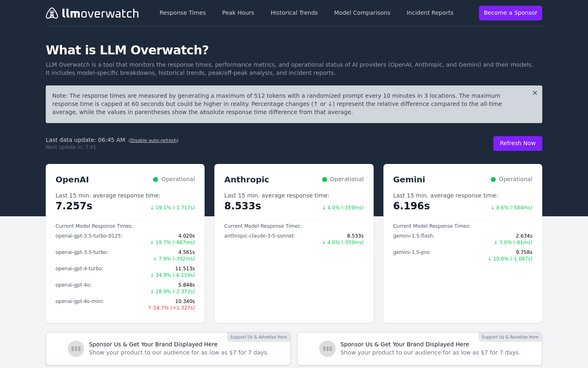Viewport: 588px width, 368px height.
Task: Click Next update in countdown text
Action: (71, 147)
